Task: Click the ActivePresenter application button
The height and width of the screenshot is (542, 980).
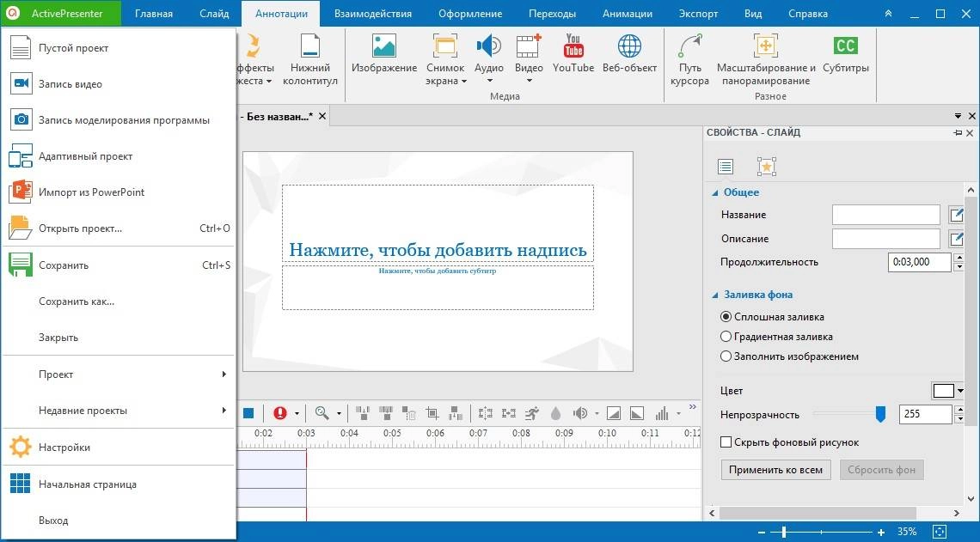Action: [x=61, y=13]
